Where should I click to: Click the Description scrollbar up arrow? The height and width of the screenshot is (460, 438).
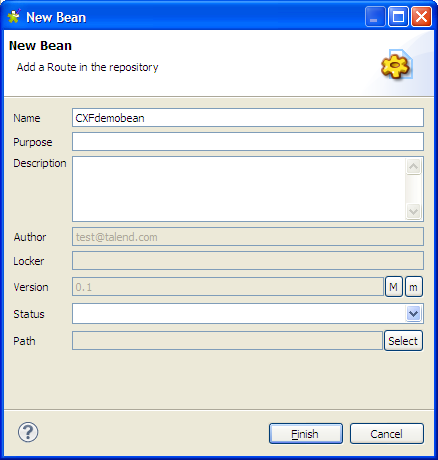[x=414, y=166]
